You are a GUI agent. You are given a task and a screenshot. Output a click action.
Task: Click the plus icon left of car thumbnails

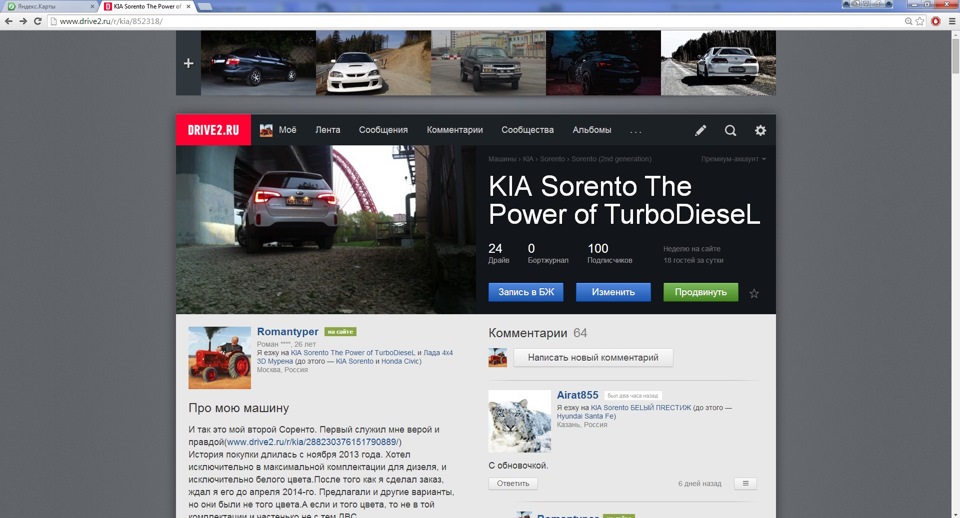(189, 63)
